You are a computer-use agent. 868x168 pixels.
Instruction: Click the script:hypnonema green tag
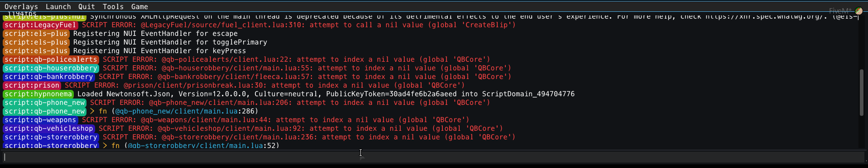click(x=38, y=94)
